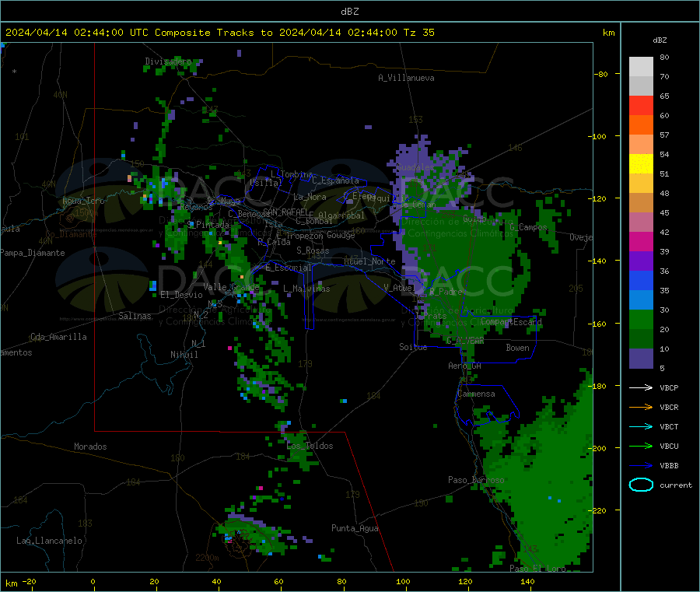
Task: Click the 'Punta_Agua' map label
Action: (355, 528)
